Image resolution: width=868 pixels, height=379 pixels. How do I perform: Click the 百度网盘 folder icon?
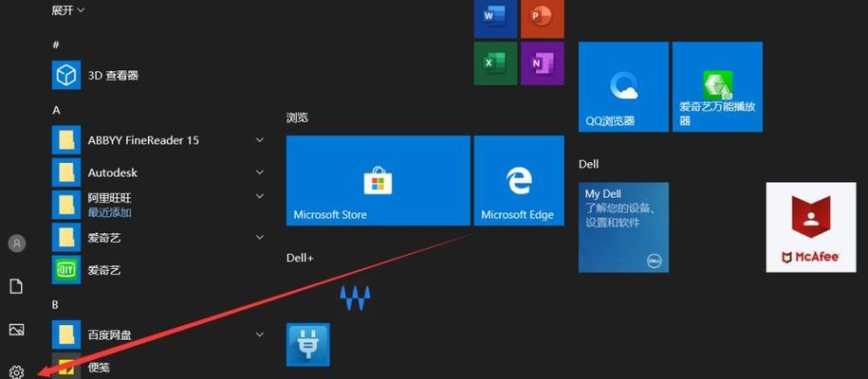tap(66, 334)
